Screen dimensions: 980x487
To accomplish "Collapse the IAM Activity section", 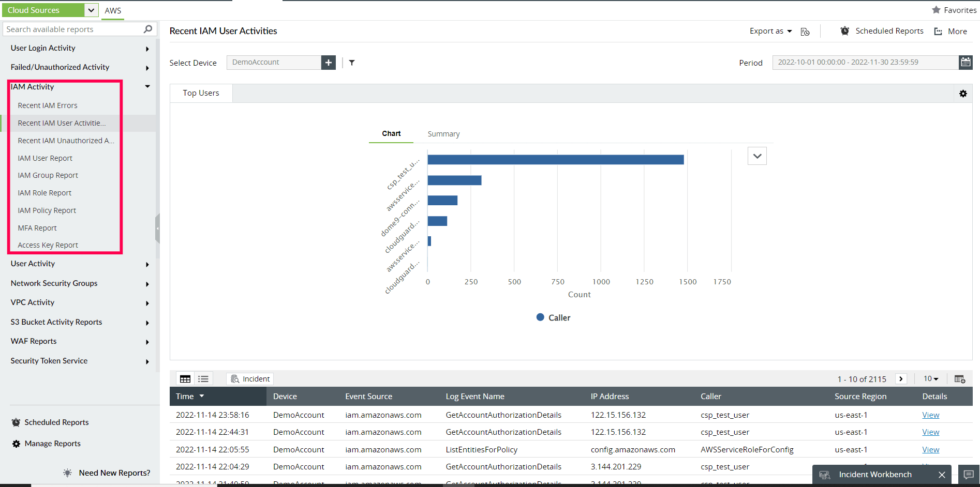I will (147, 86).
